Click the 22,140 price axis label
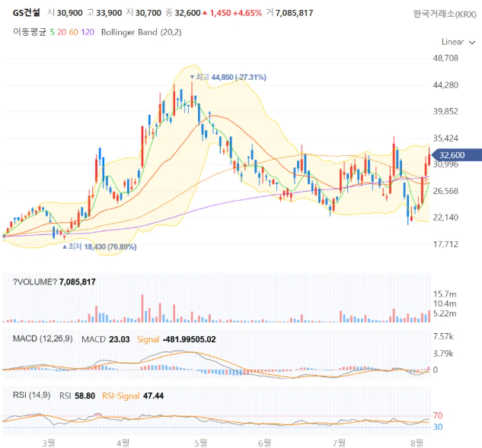Image resolution: width=482 pixels, height=448 pixels. pyautogui.click(x=445, y=218)
